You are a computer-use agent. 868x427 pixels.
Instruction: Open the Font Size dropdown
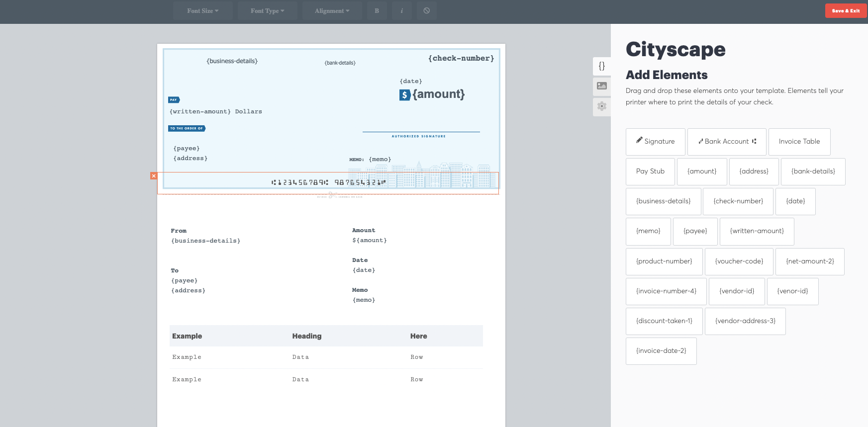pyautogui.click(x=203, y=11)
